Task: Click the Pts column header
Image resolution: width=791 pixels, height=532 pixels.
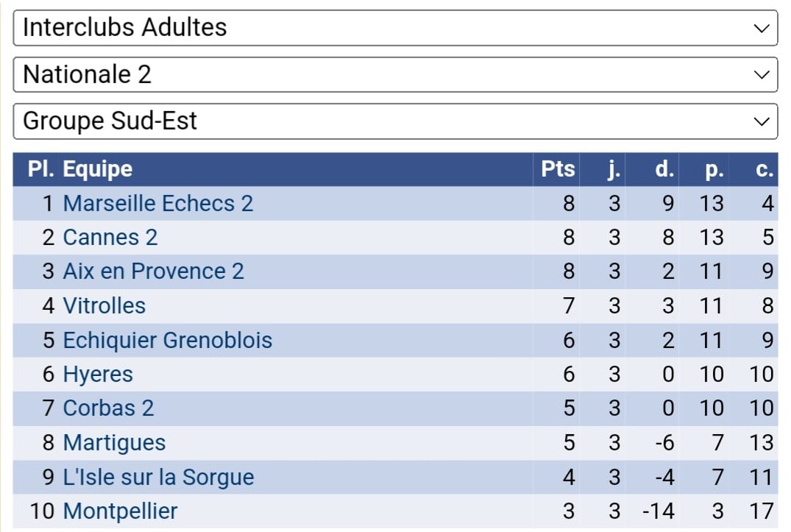Action: point(558,169)
